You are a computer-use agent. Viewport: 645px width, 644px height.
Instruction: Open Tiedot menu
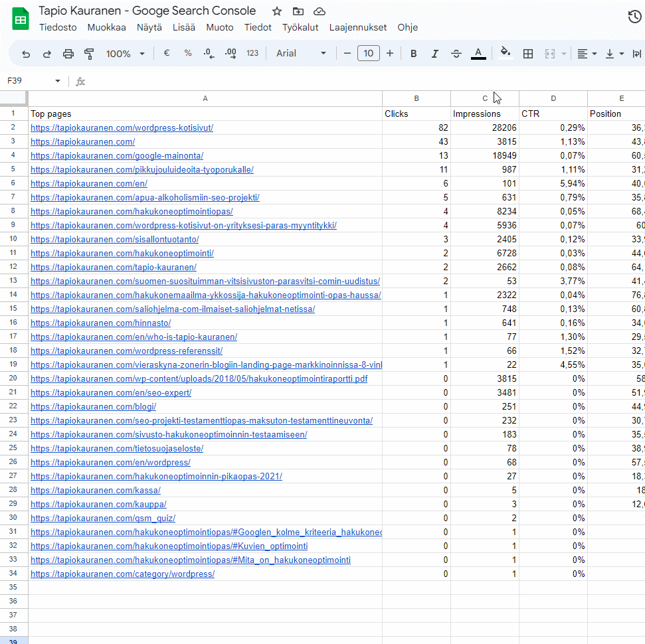pos(258,27)
